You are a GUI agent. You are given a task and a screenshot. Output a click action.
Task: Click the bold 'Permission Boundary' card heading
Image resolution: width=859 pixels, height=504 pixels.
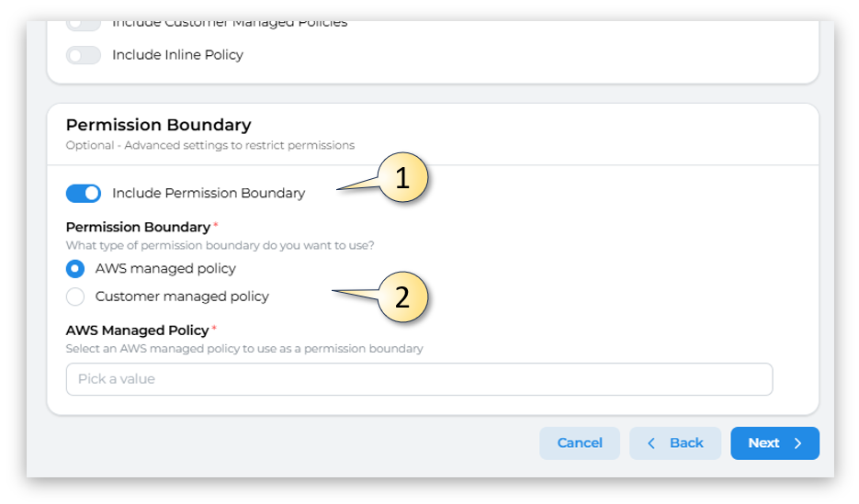click(x=158, y=125)
